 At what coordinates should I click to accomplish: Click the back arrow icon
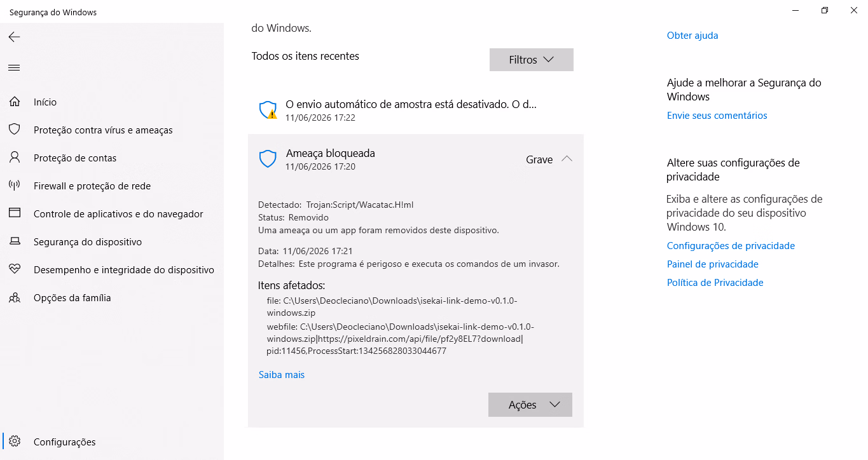pos(14,37)
